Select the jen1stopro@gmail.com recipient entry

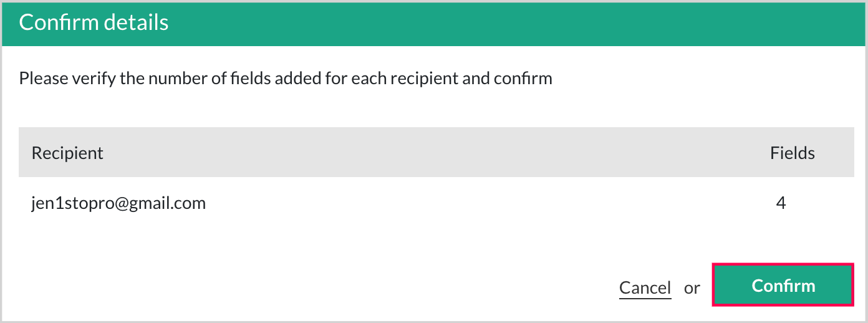118,203
